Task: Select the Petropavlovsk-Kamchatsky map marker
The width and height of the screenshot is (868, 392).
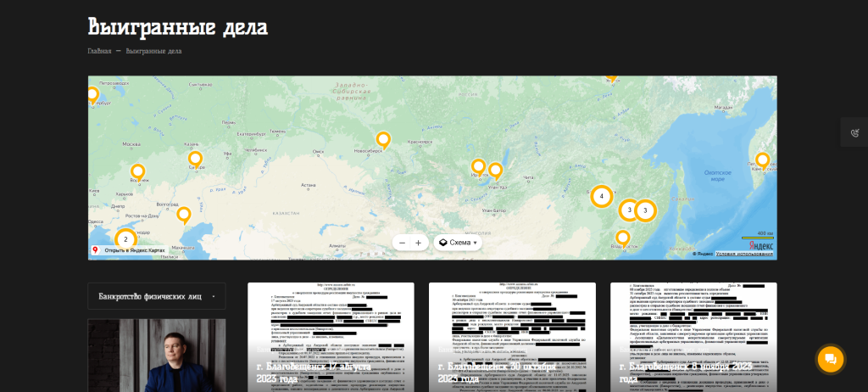Action: coord(762,160)
